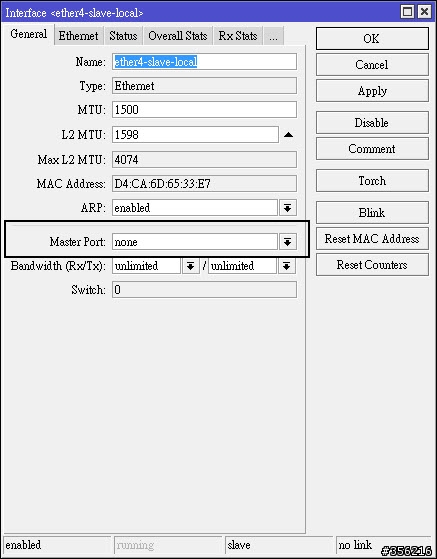Viewport: 437px width, 559px height.
Task: Click into the Name input field
Action: click(204, 62)
